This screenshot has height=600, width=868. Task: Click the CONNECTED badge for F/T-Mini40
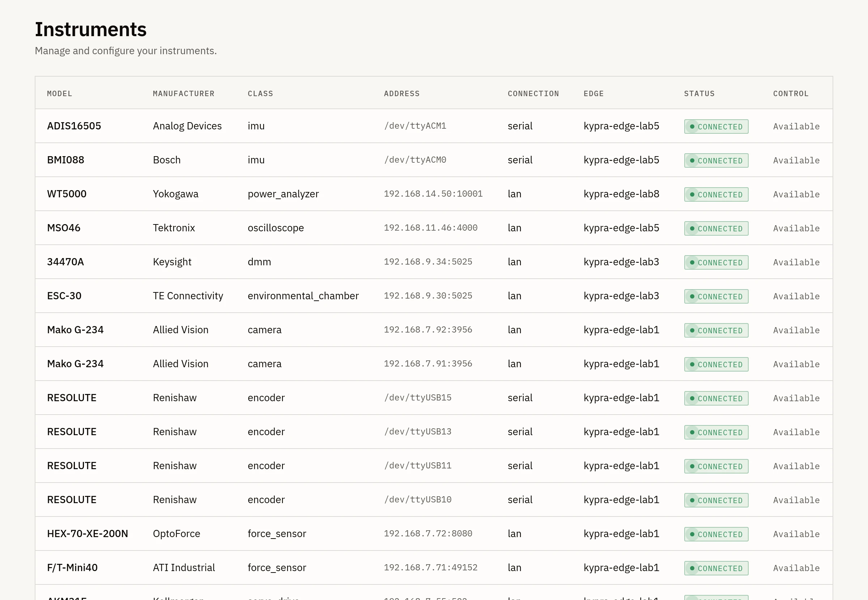[716, 569]
